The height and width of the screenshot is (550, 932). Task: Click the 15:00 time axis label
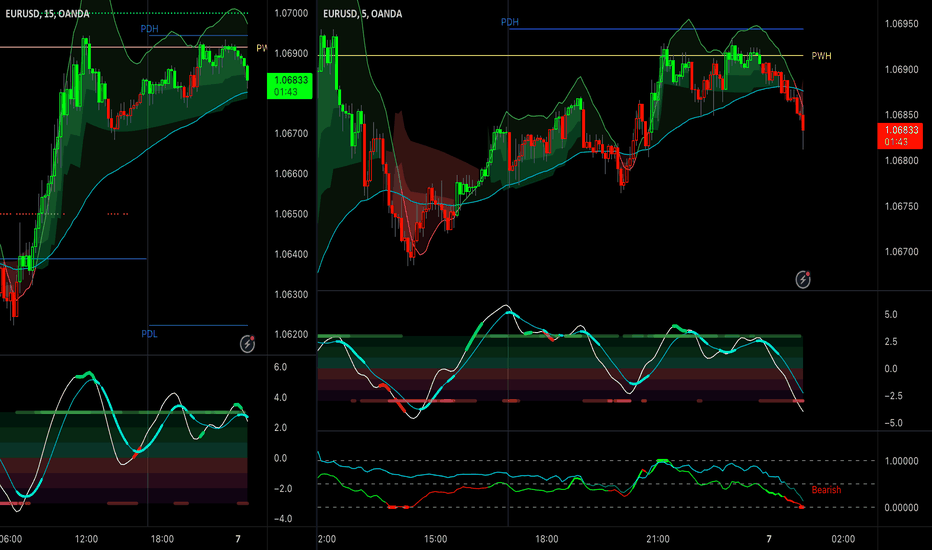[x=435, y=539]
